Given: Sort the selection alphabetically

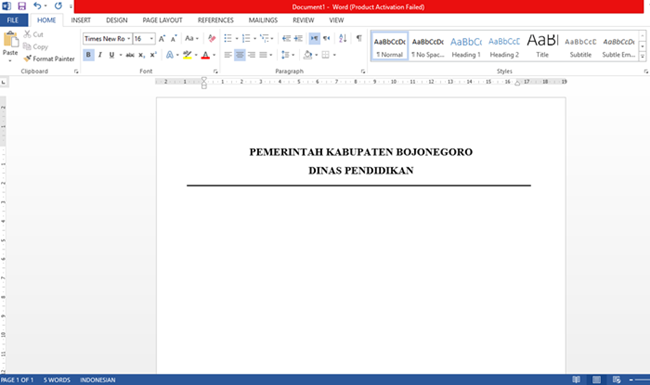Looking at the screenshot, I should click(343, 39).
